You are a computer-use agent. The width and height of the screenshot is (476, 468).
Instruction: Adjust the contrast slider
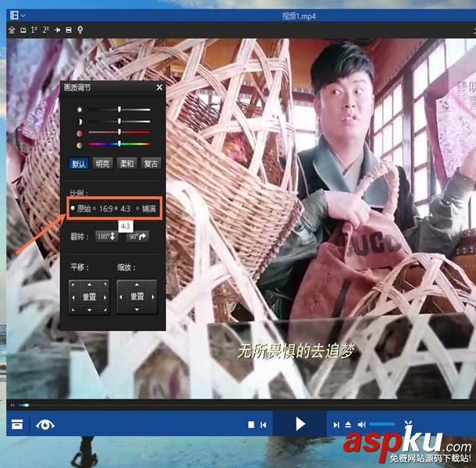(119, 122)
